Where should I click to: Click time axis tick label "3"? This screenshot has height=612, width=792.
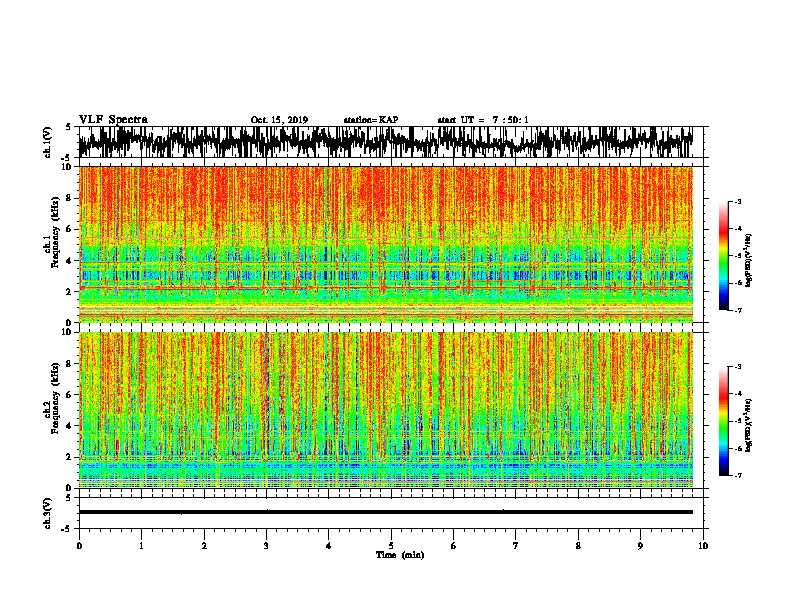[266, 546]
